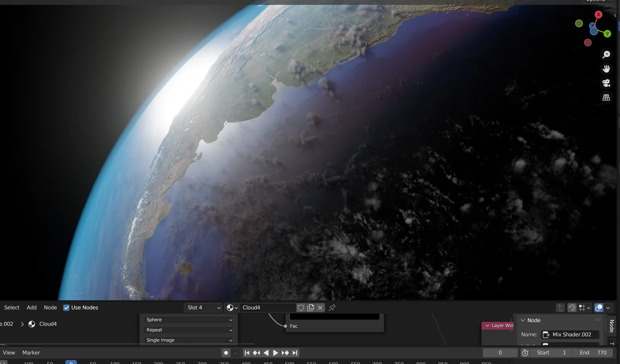The width and height of the screenshot is (620, 364).
Task: Select the Zoom viewport icon
Action: [x=606, y=54]
